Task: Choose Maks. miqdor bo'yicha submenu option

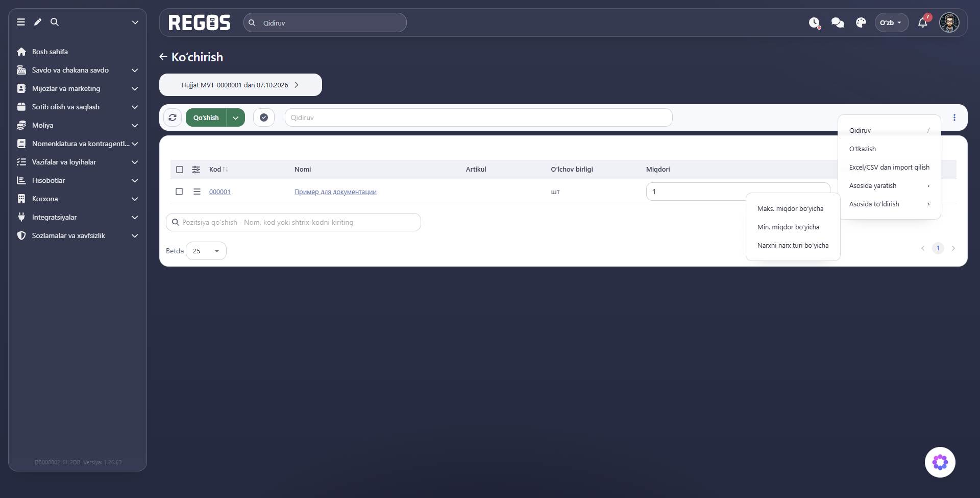Action: tap(790, 208)
